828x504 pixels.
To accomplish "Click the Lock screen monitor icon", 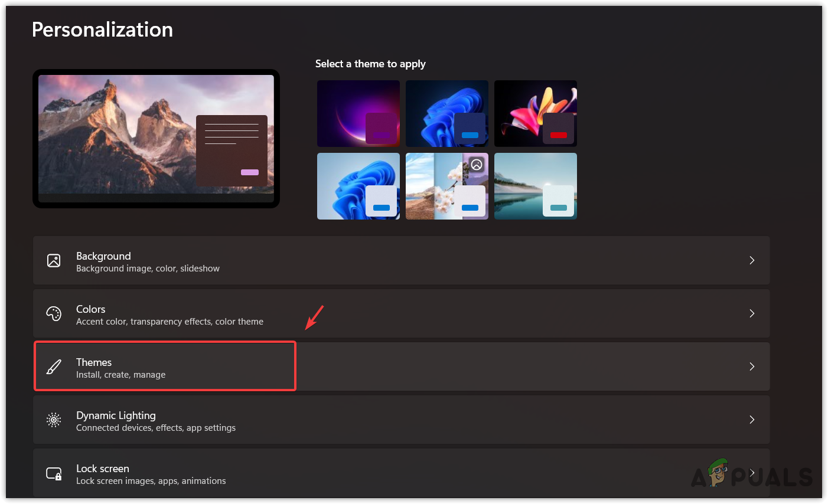I will click(x=54, y=473).
